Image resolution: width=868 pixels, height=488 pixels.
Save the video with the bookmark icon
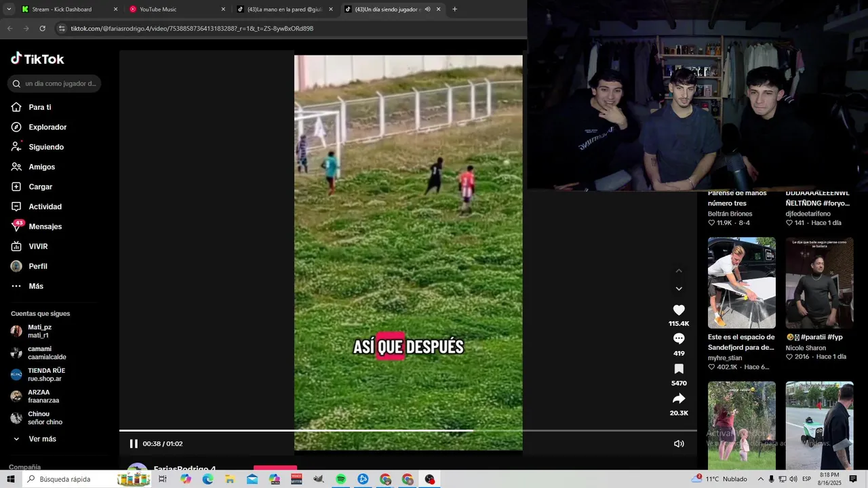pos(679,369)
